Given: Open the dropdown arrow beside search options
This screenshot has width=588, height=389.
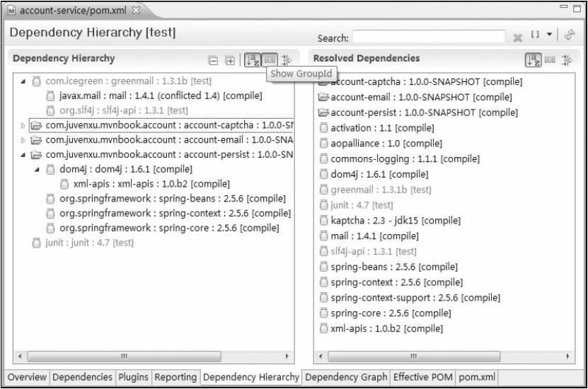Looking at the screenshot, I should (x=549, y=36).
